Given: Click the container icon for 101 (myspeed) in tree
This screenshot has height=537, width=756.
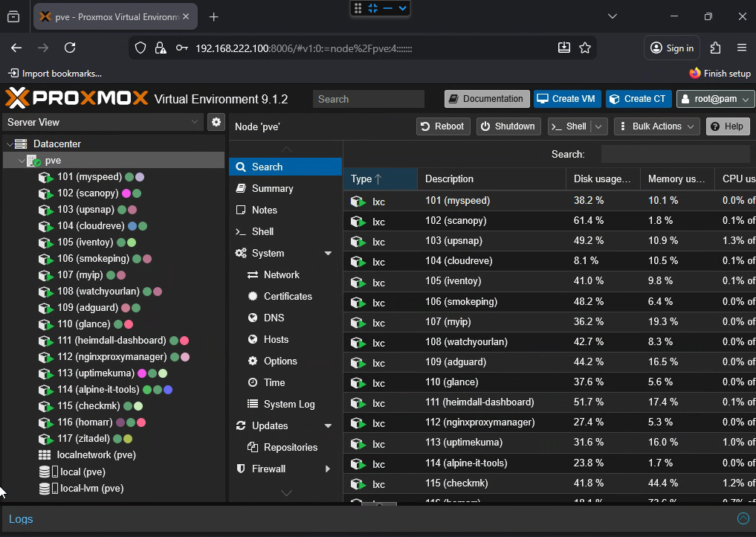Looking at the screenshot, I should 45,178.
